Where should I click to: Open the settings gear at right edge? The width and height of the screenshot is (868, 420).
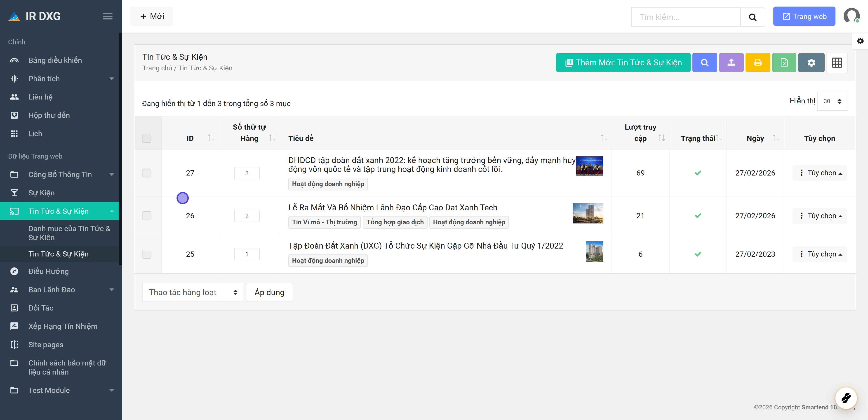(860, 41)
